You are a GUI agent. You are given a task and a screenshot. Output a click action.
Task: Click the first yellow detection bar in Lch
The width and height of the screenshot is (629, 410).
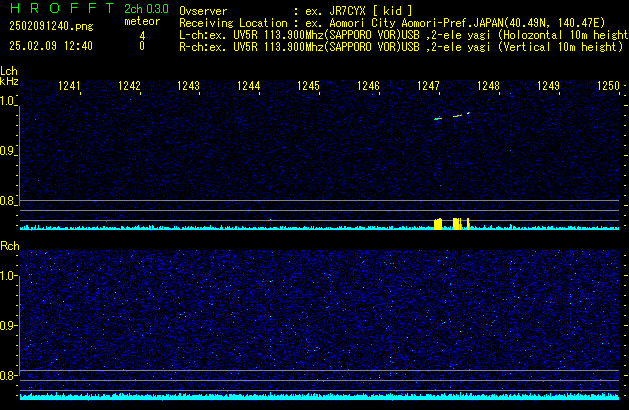(438, 224)
